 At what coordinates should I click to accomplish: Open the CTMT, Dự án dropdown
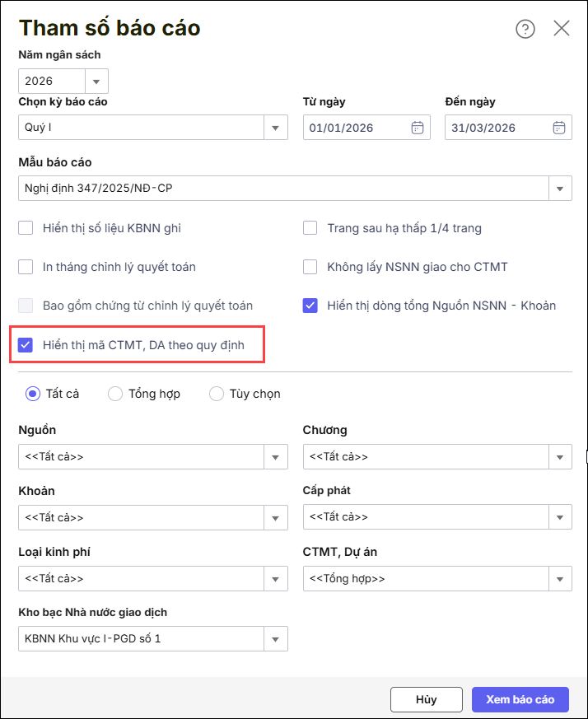560,578
